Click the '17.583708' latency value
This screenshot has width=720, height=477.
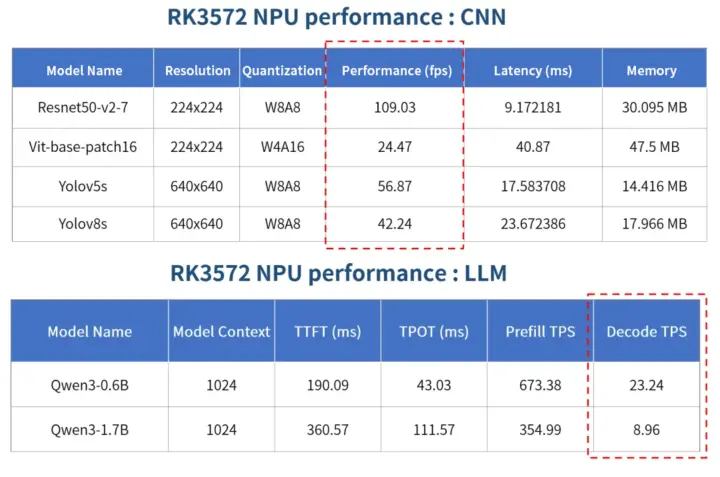[533, 186]
